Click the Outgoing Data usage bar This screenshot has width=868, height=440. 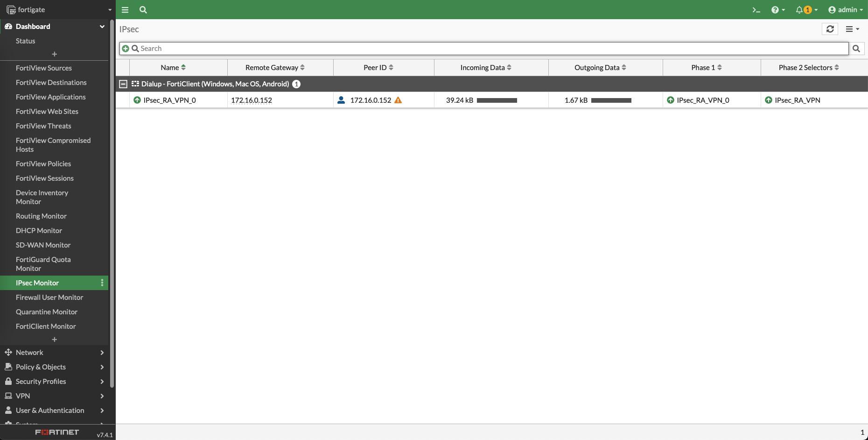click(x=611, y=100)
